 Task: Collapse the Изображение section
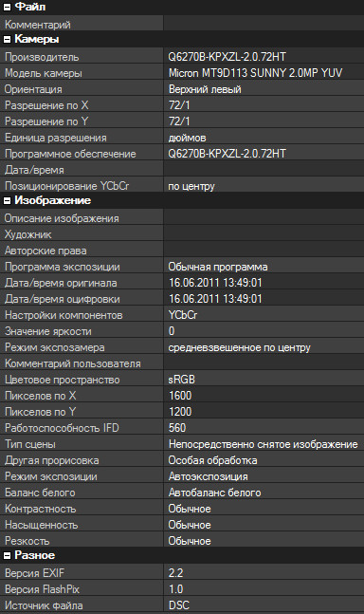tap(7, 200)
